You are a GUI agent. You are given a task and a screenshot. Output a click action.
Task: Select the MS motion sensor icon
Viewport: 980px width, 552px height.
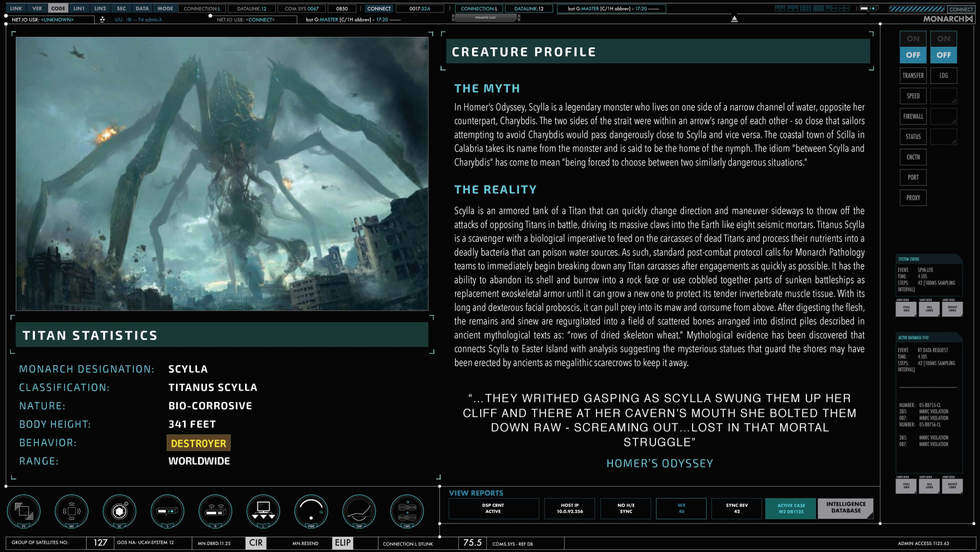pyautogui.click(x=71, y=511)
